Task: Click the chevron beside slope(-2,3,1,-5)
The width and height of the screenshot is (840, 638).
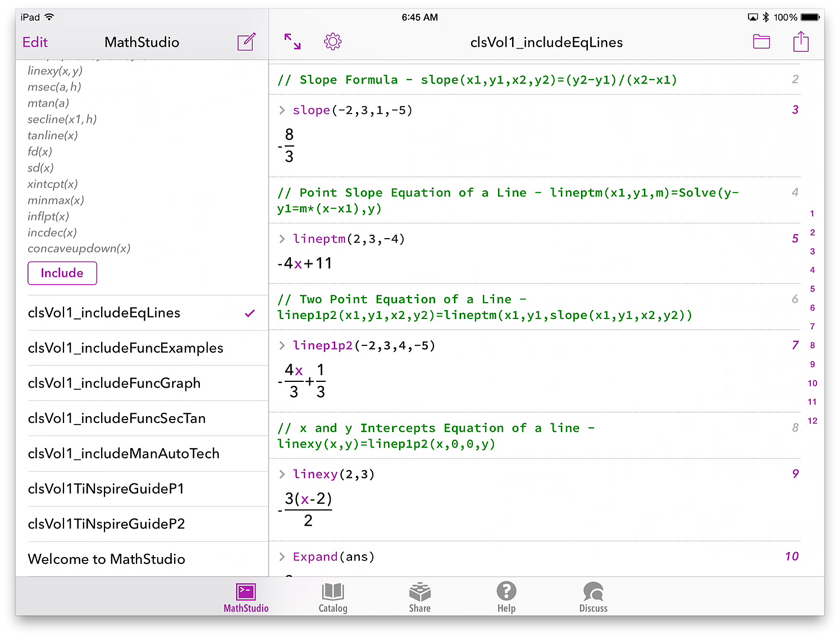Action: coord(282,110)
